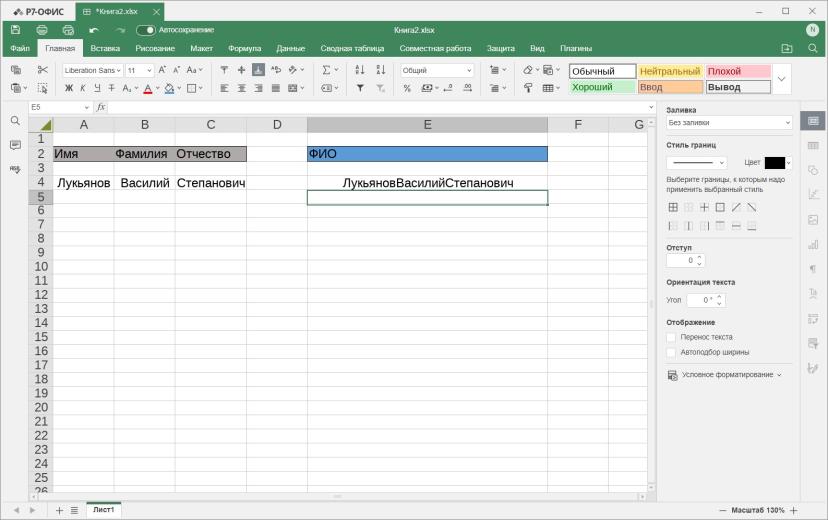Align text to middle vertically
The height and width of the screenshot is (520, 828).
coord(241,70)
